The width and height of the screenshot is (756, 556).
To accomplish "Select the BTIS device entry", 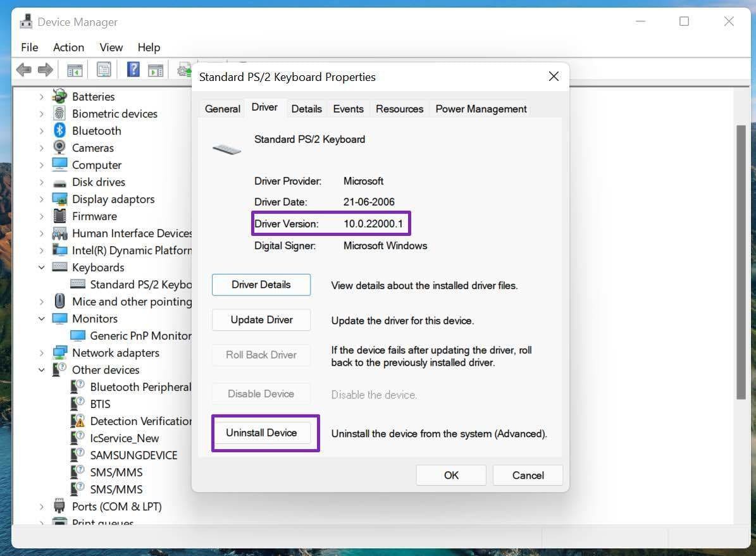I will [100, 404].
